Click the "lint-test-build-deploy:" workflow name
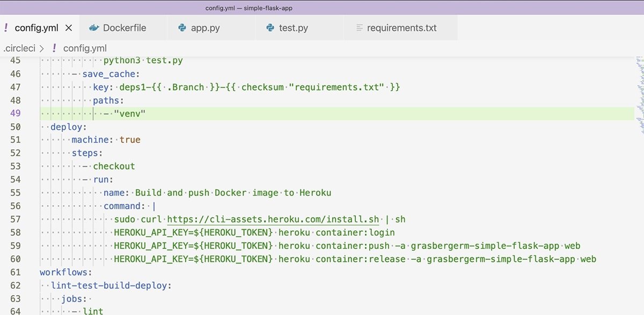The image size is (644, 315). [x=111, y=285]
